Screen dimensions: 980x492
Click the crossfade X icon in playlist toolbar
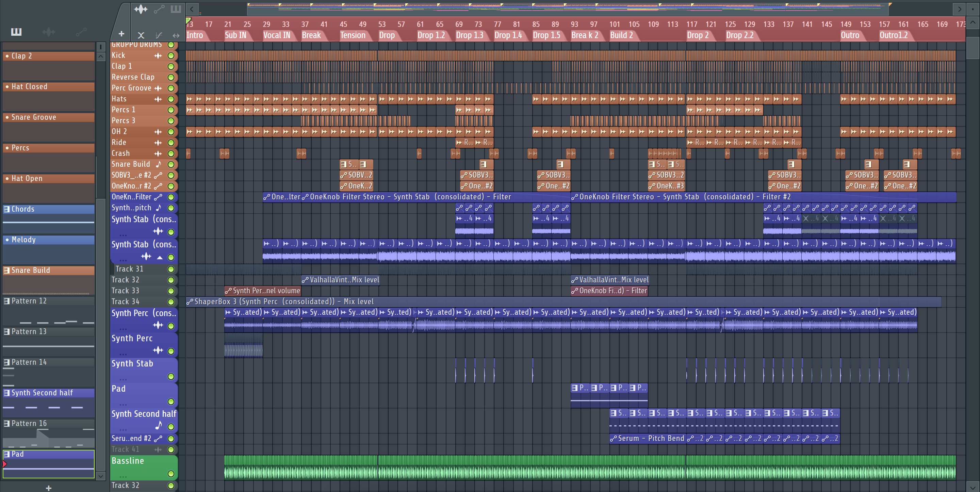(141, 35)
